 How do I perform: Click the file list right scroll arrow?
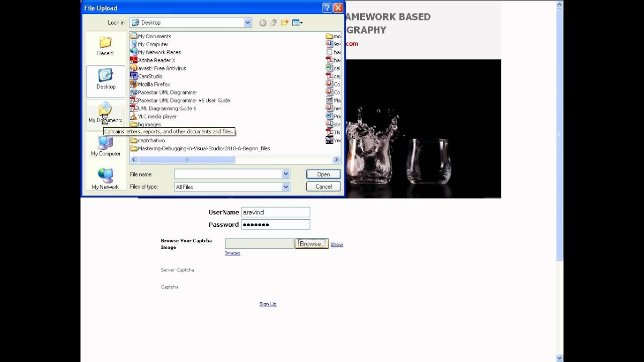337,160
